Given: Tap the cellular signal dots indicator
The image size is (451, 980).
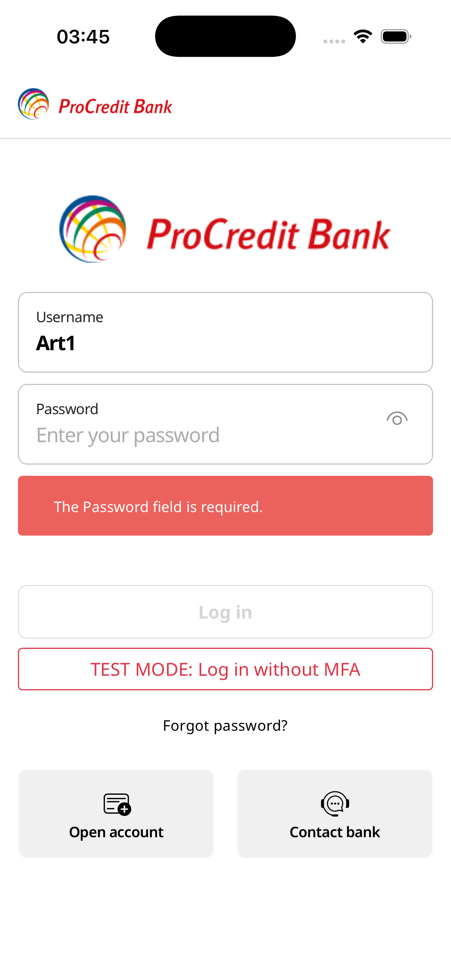Looking at the screenshot, I should coord(334,41).
